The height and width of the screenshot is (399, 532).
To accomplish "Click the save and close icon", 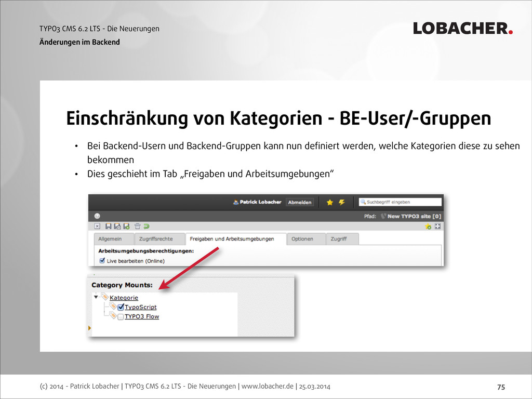I will [x=117, y=227].
